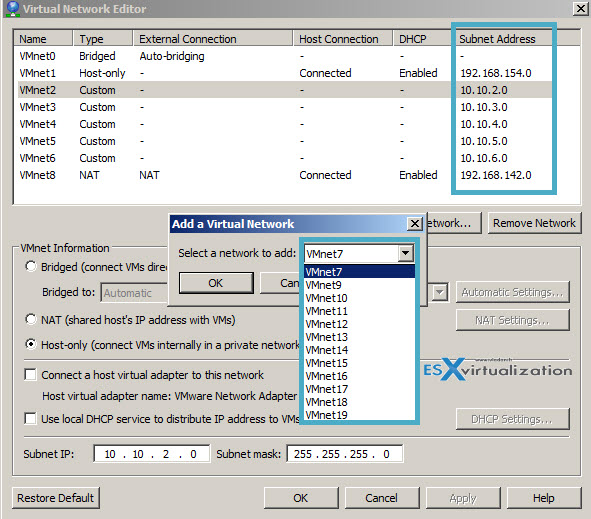Choose VMnet14 in the dropdown list
Viewport: 591px width, 519px height.
point(360,350)
